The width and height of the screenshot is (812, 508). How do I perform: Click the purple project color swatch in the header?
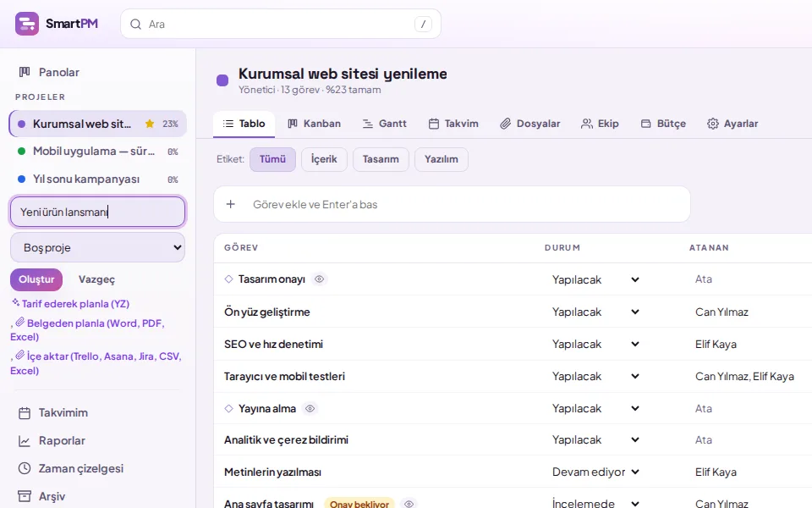click(x=222, y=80)
